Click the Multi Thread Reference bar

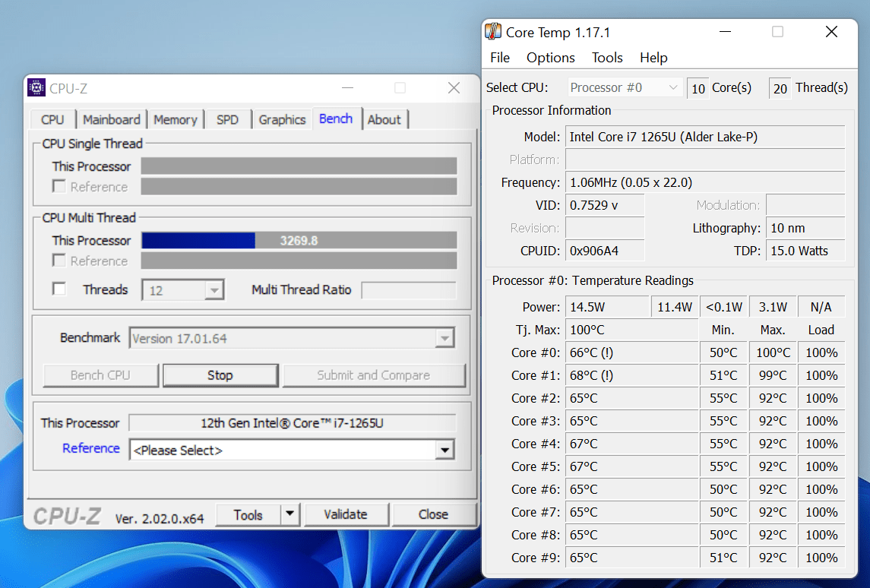click(x=299, y=261)
